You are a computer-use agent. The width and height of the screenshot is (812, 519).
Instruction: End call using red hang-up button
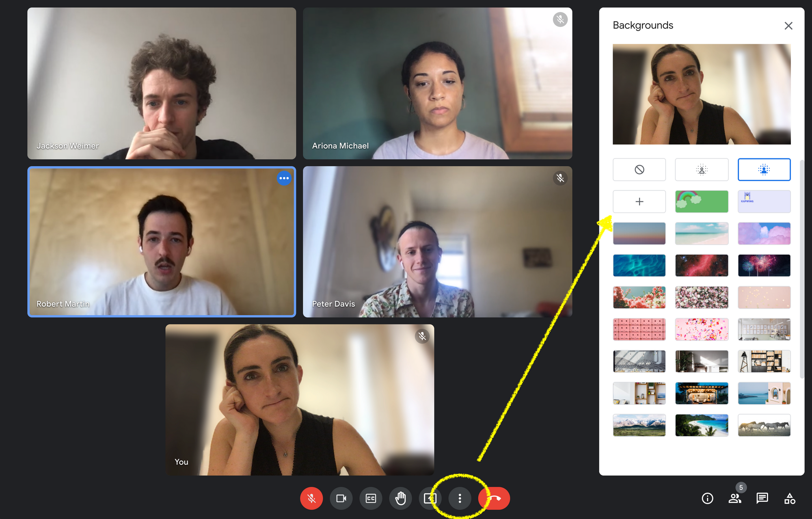pyautogui.click(x=494, y=498)
